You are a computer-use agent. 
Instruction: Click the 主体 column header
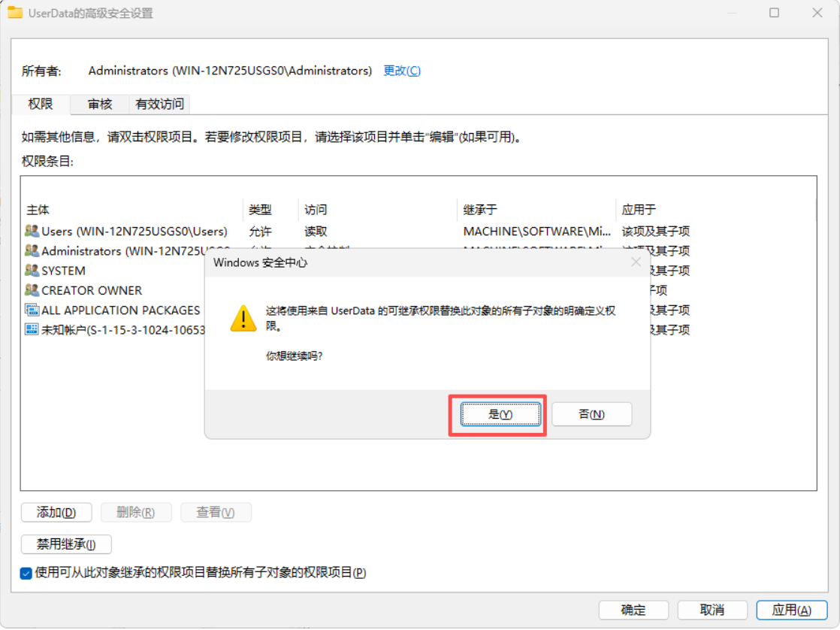click(x=38, y=210)
